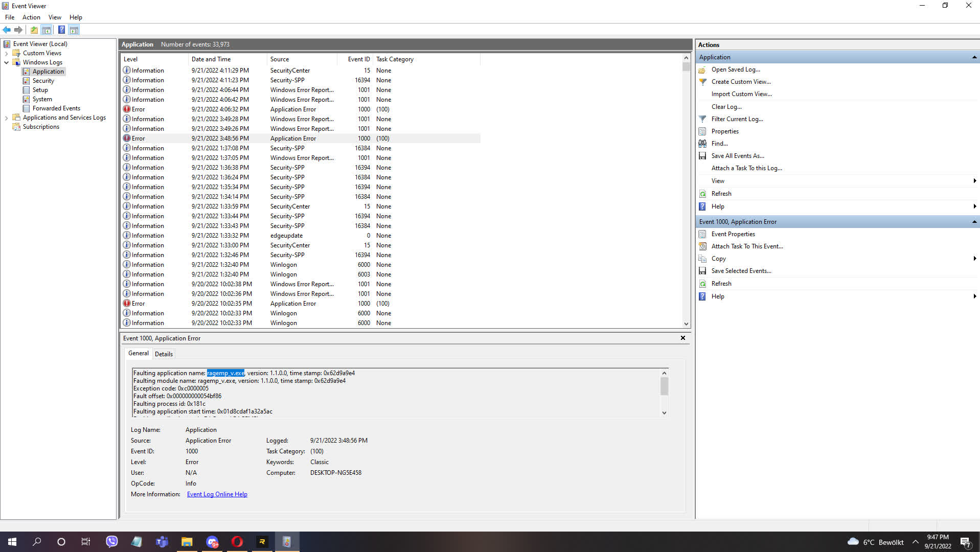
Task: Click the Copy icon under Event 1000 actions
Action: [x=702, y=258]
